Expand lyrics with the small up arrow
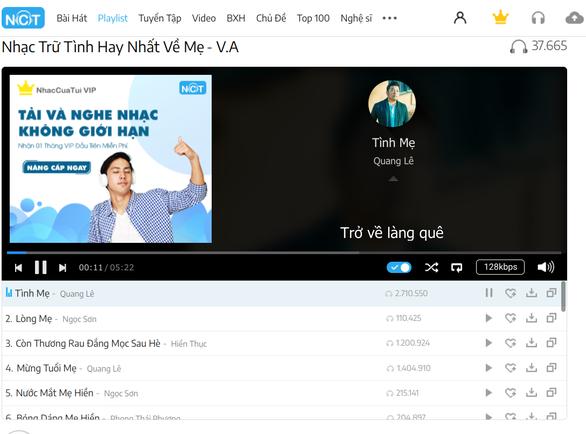 pyautogui.click(x=393, y=179)
